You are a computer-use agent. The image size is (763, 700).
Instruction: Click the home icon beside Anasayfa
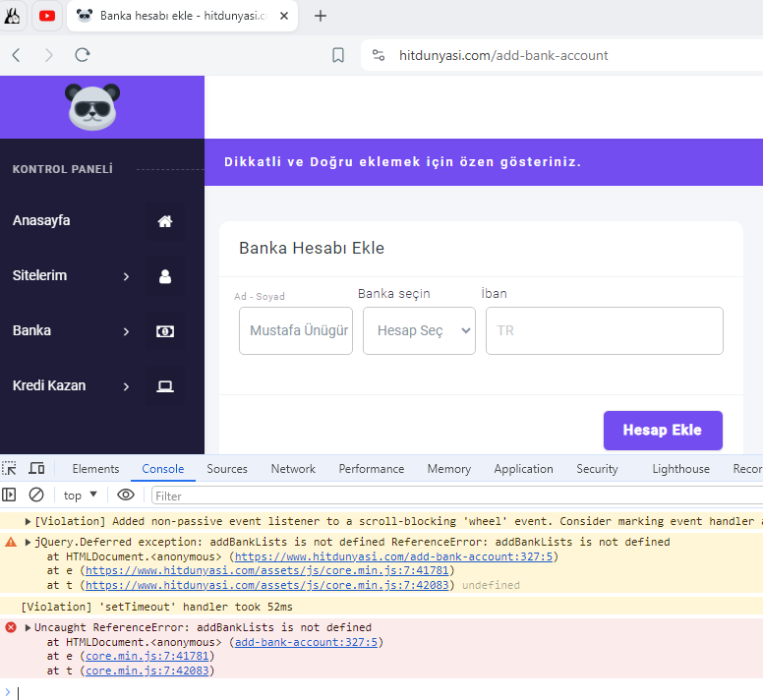[165, 221]
